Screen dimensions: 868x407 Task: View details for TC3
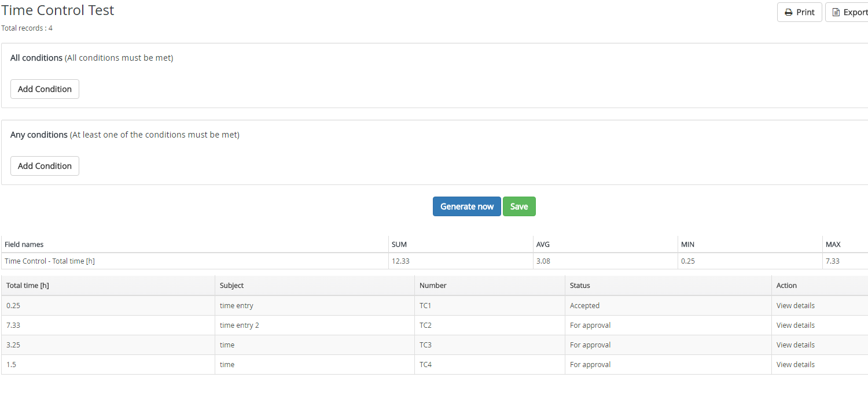click(x=795, y=345)
